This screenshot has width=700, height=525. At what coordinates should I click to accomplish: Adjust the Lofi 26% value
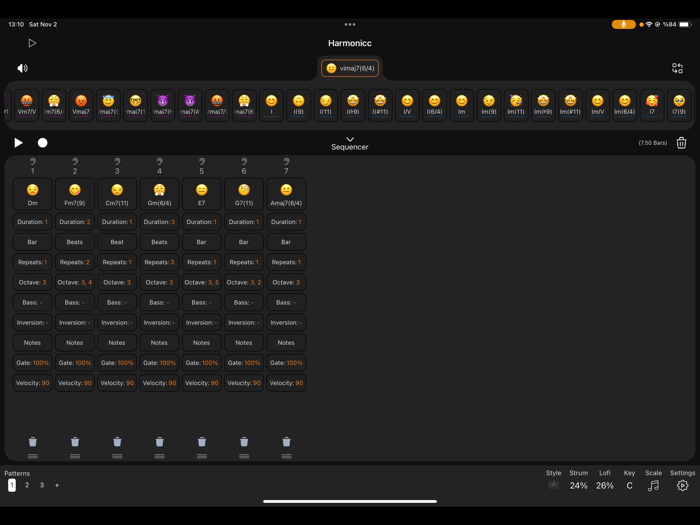605,486
